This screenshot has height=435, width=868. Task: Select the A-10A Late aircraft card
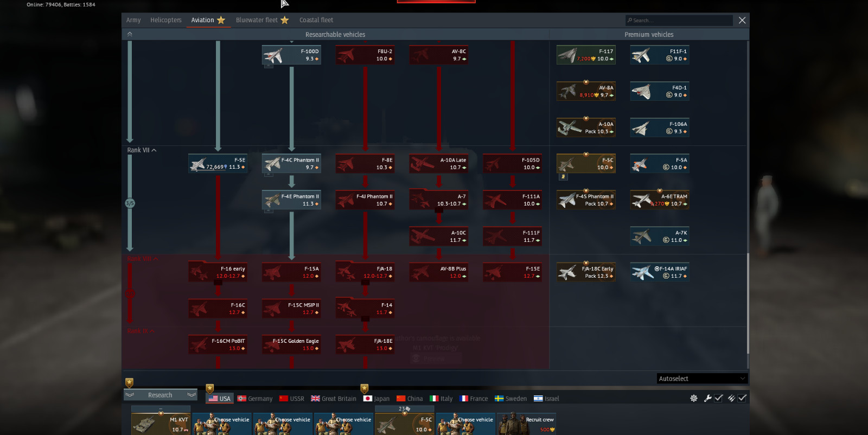[439, 163]
